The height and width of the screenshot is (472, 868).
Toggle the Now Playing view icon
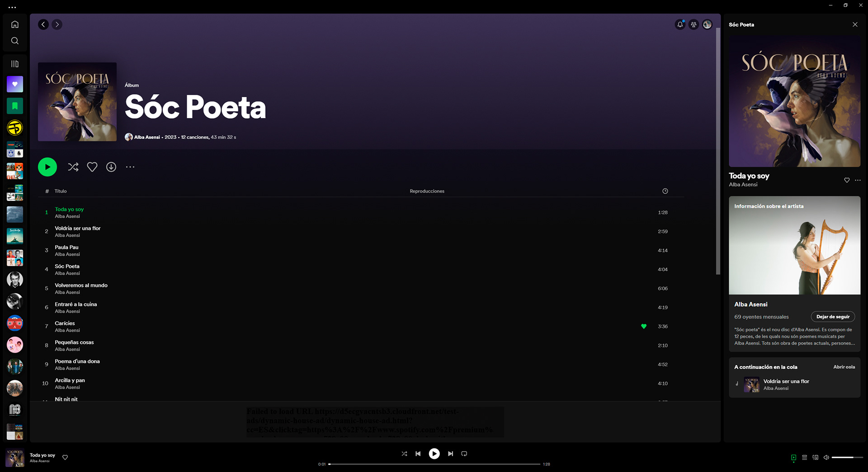(x=793, y=458)
